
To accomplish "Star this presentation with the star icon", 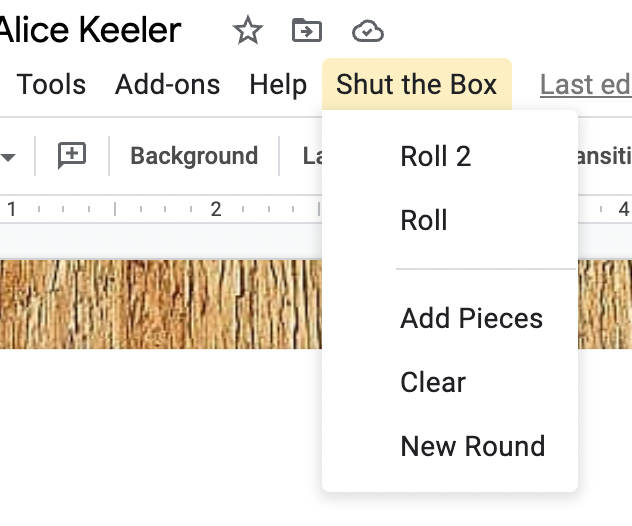I will point(247,30).
